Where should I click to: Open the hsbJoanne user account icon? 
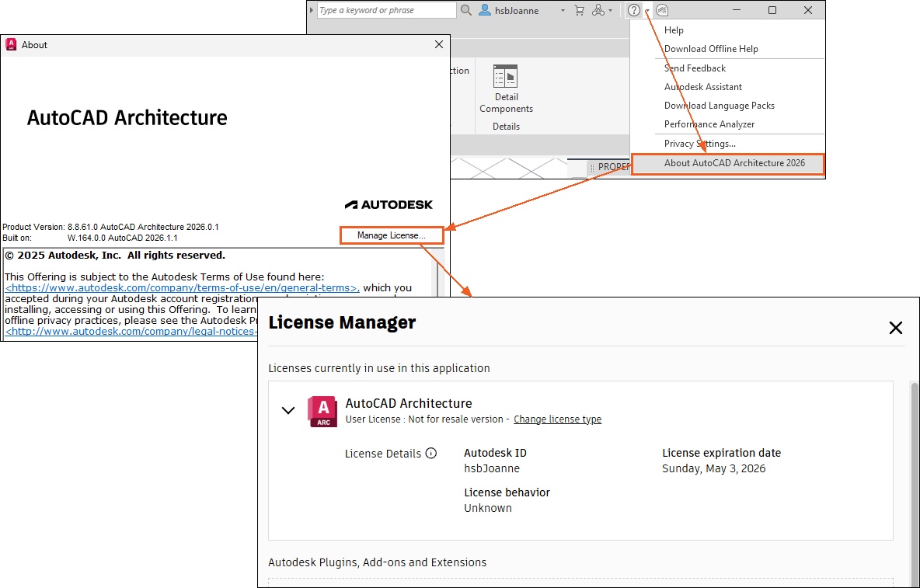[485, 10]
